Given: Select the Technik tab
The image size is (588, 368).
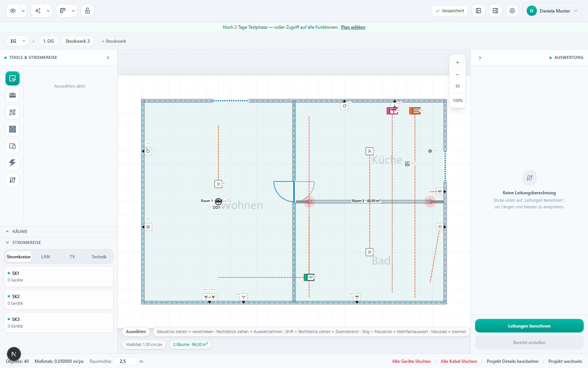Looking at the screenshot, I should (x=99, y=257).
